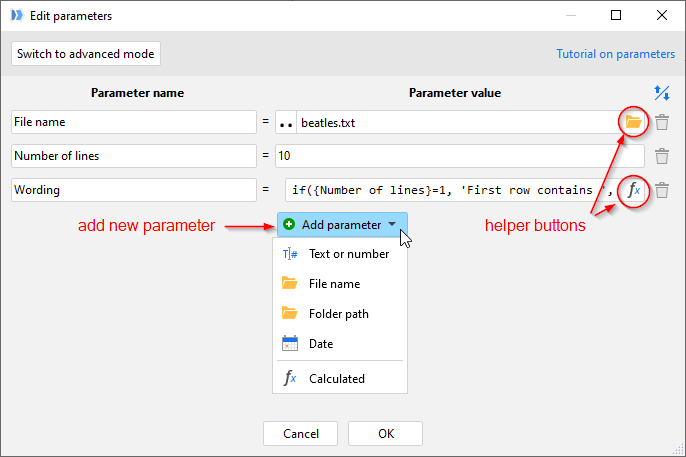Open file browser for beatles.txt value
Viewport: 686px width, 457px height.
[x=633, y=122]
